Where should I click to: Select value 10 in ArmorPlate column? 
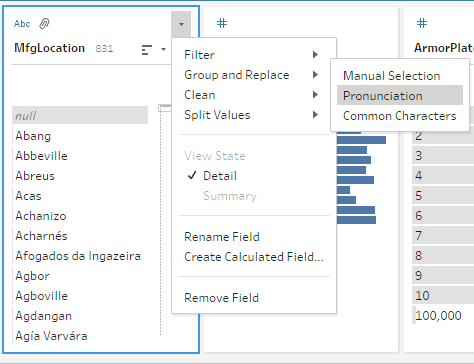[443, 296]
